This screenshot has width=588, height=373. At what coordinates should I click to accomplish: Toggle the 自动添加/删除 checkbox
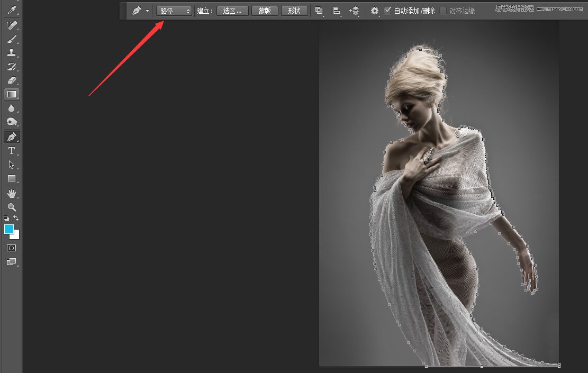[388, 11]
